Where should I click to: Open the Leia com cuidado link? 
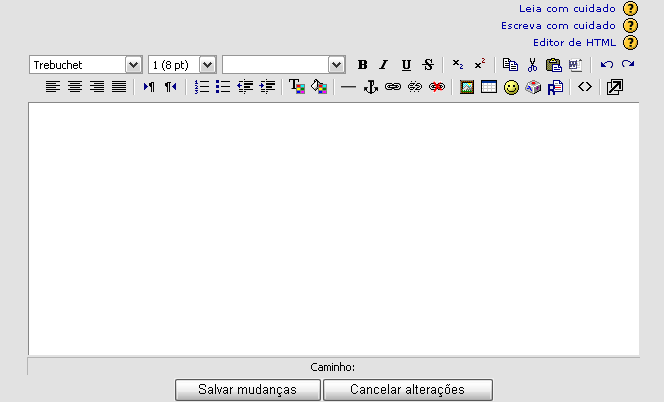[x=567, y=8]
